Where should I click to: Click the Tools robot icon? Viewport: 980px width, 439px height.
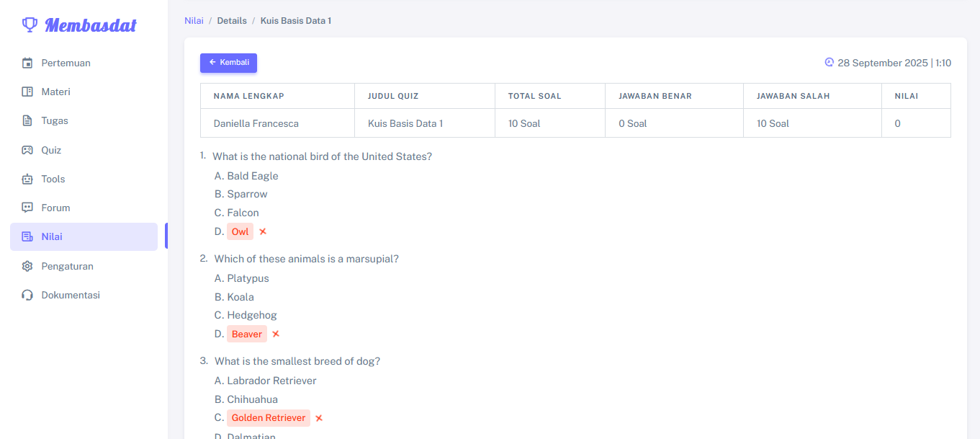[27, 179]
